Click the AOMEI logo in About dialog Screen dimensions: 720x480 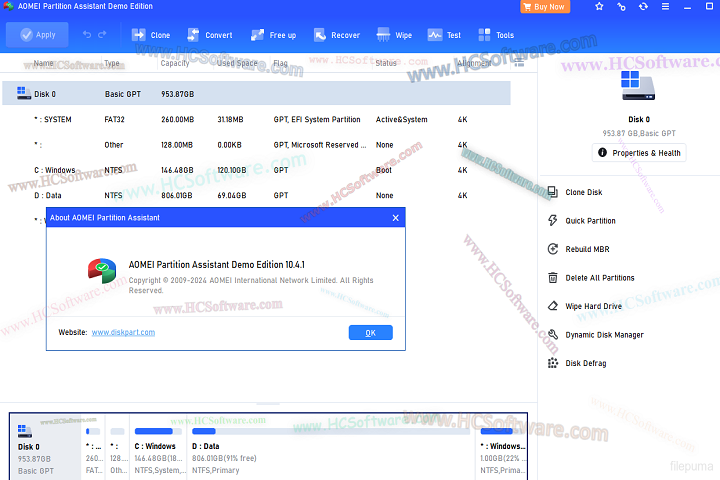point(102,271)
